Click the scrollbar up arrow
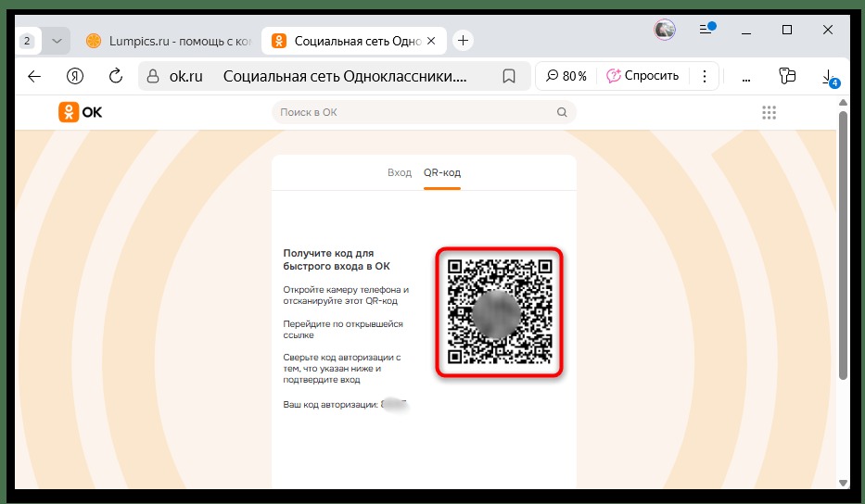Screen dimensions: 865x504 pyautogui.click(x=843, y=103)
